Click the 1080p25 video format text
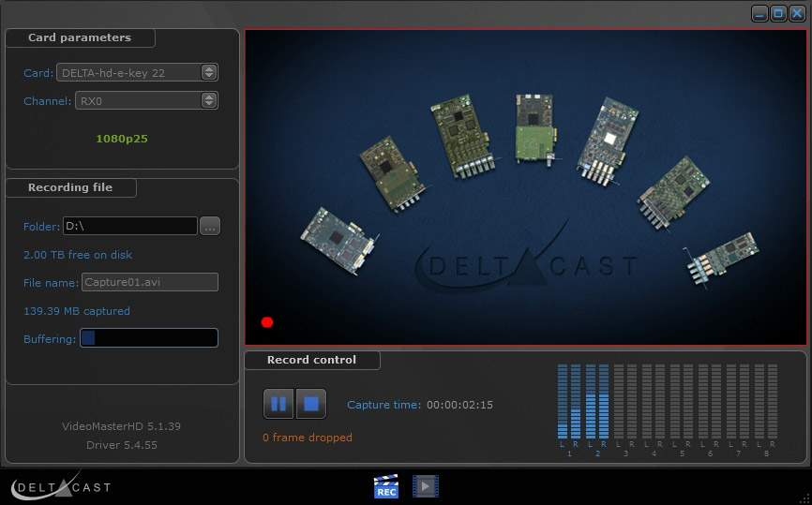This screenshot has height=505, width=812. coord(122,139)
